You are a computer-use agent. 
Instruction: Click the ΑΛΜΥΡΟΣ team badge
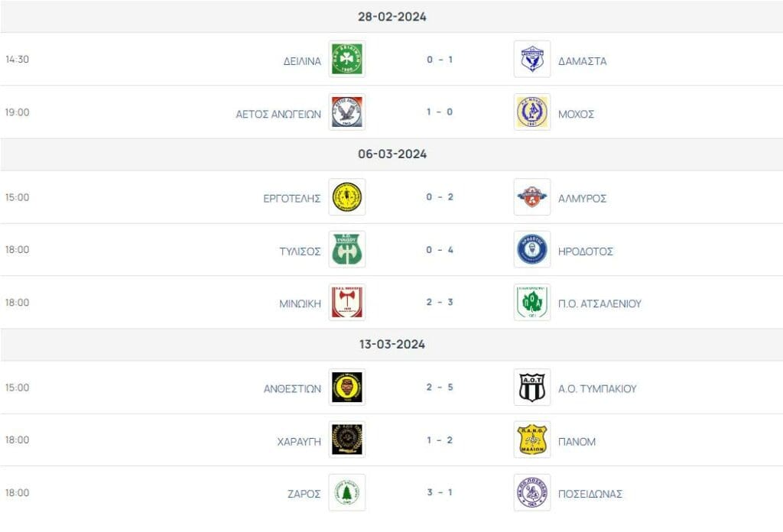tap(532, 197)
